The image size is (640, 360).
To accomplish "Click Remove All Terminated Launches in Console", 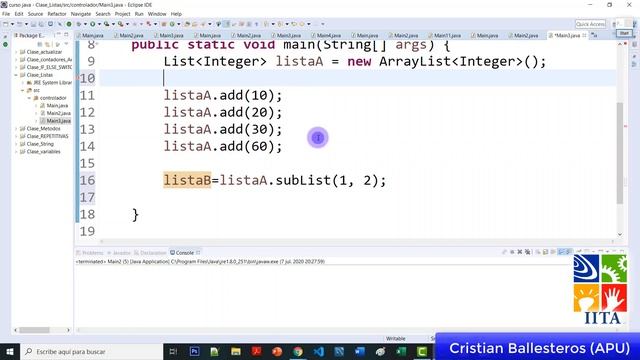I will [x=528, y=252].
